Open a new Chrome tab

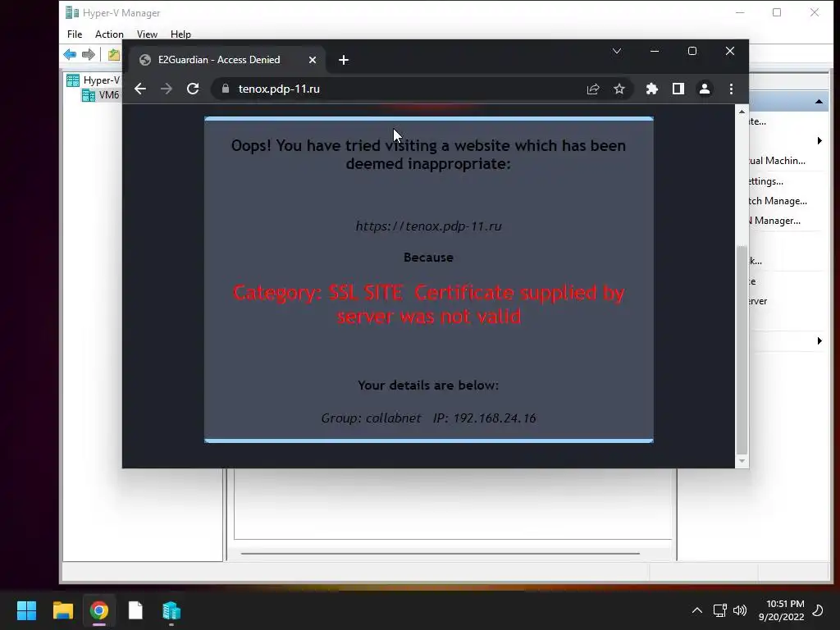[x=344, y=60]
